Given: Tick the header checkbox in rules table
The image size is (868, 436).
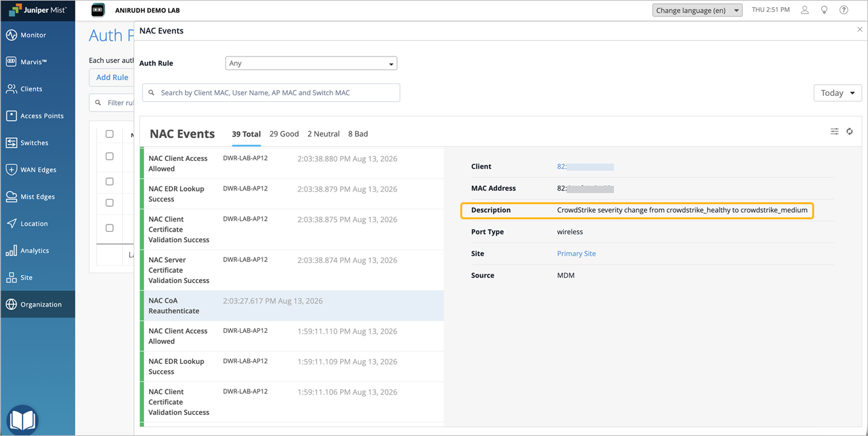Looking at the screenshot, I should (110, 134).
